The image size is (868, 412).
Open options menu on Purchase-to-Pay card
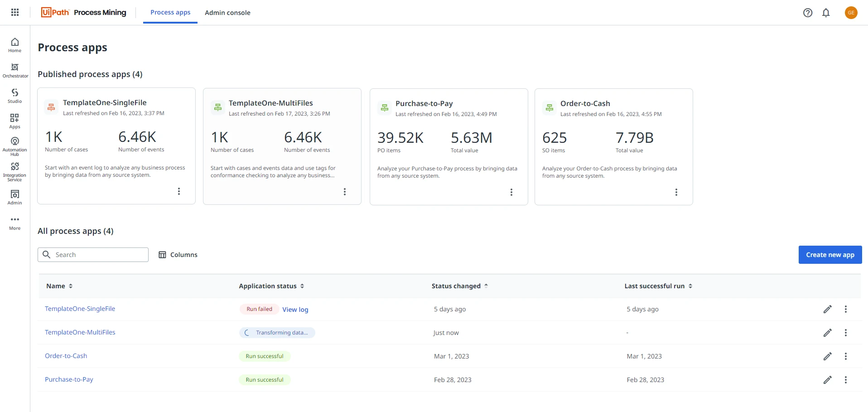pos(511,192)
